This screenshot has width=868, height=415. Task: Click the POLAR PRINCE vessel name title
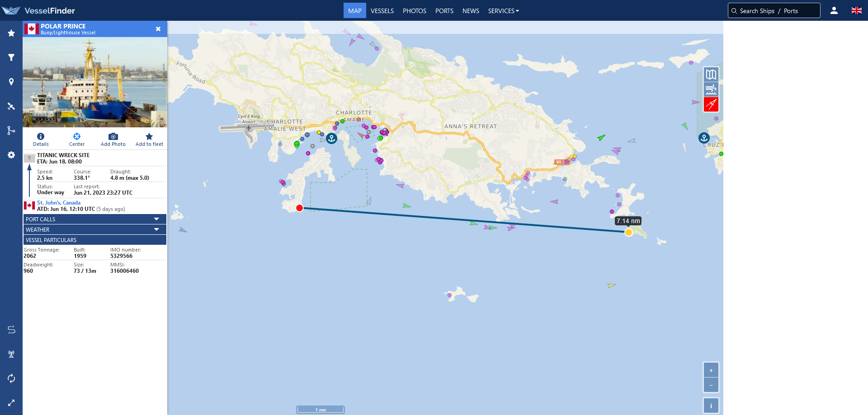63,26
